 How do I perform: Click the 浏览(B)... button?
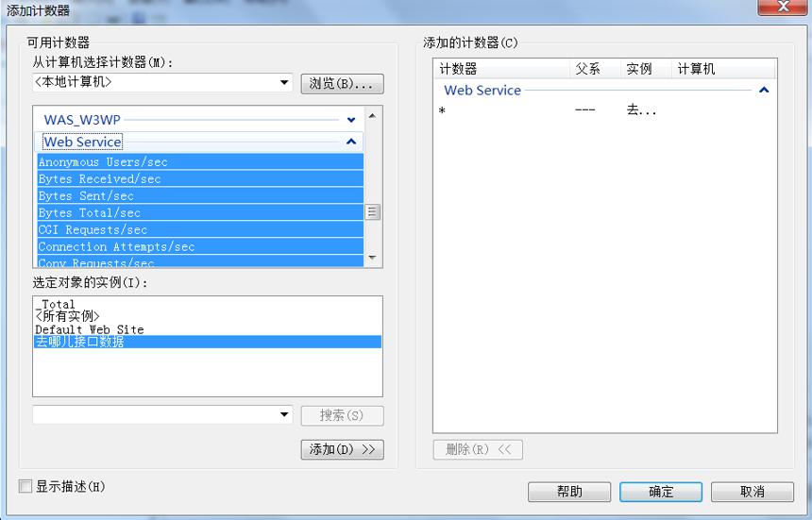pos(342,84)
